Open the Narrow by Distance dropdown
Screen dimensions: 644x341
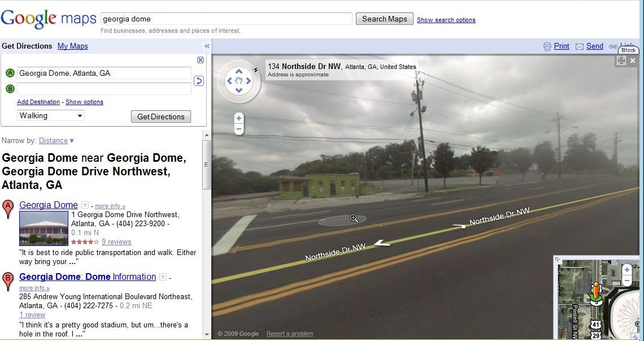[56, 141]
